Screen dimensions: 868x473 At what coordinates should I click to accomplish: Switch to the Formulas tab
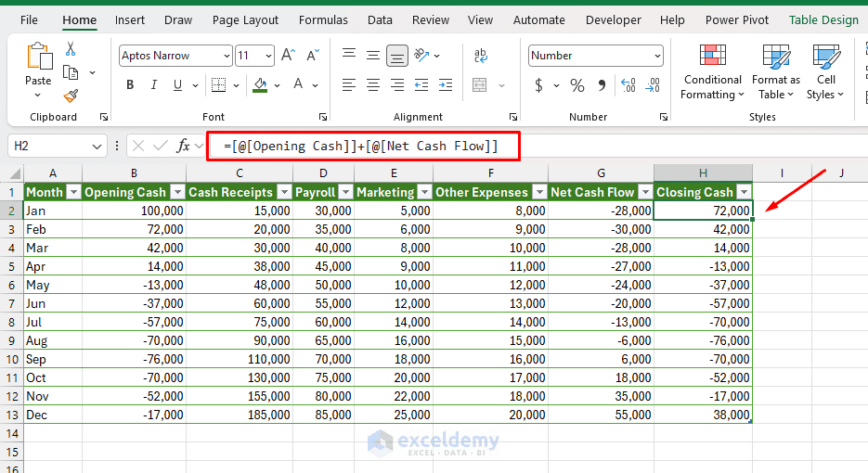tap(323, 20)
